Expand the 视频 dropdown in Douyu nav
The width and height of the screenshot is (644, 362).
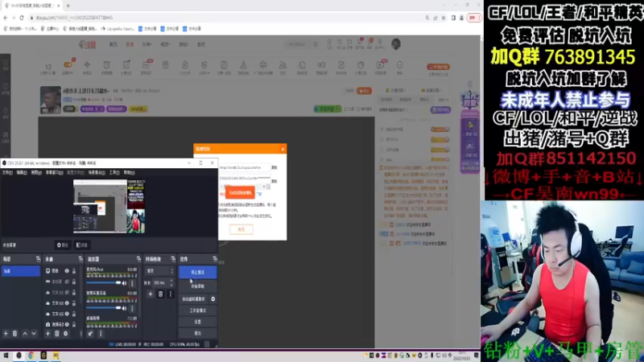165,44
